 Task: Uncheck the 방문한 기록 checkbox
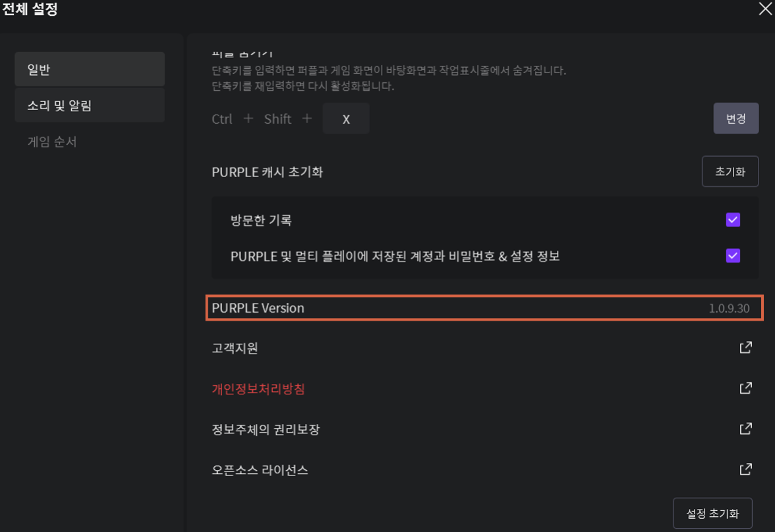click(733, 220)
